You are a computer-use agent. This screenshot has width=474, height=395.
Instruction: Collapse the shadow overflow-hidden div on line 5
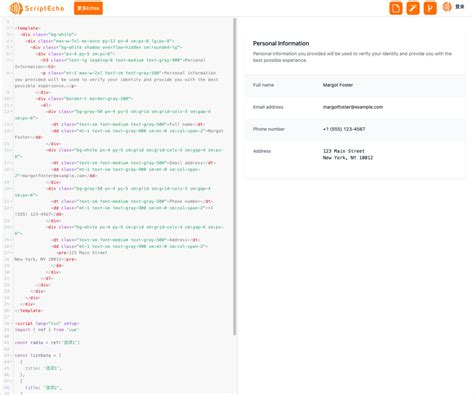tap(12, 47)
